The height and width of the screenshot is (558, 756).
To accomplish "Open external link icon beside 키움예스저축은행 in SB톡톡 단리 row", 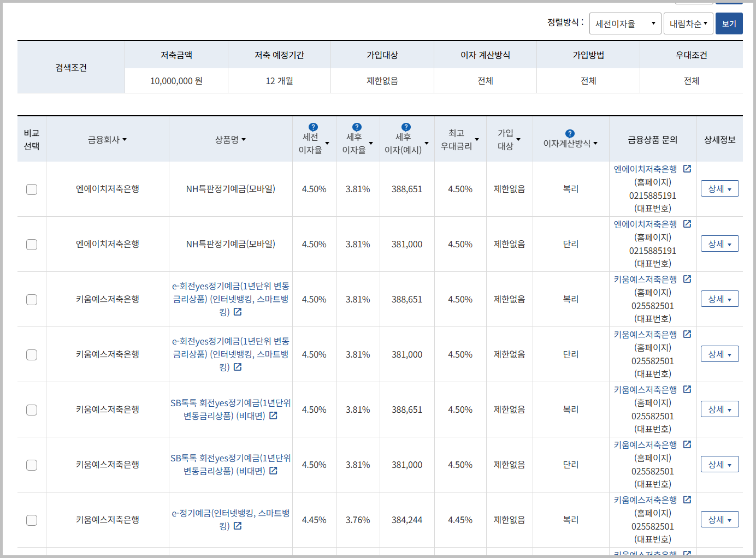I will pyautogui.click(x=687, y=444).
